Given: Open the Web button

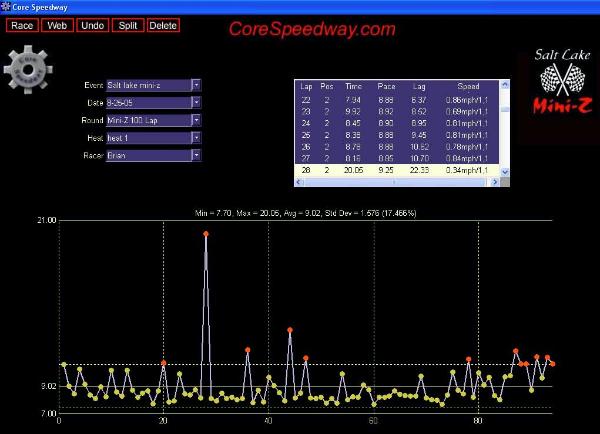Looking at the screenshot, I should coord(57,25).
